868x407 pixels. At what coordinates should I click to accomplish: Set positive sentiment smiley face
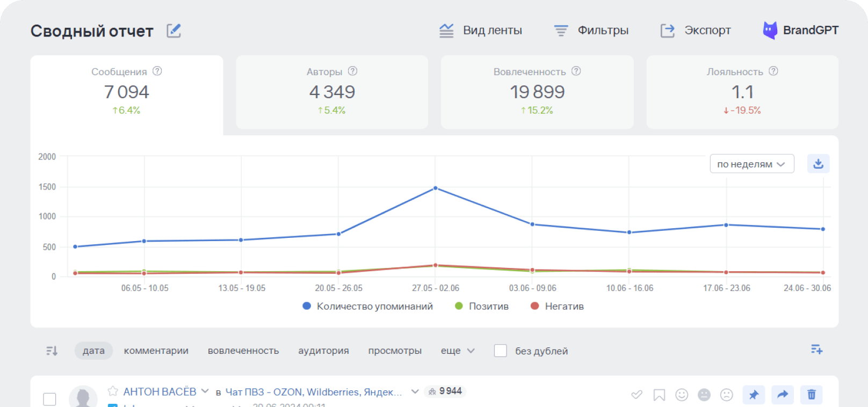tap(682, 395)
